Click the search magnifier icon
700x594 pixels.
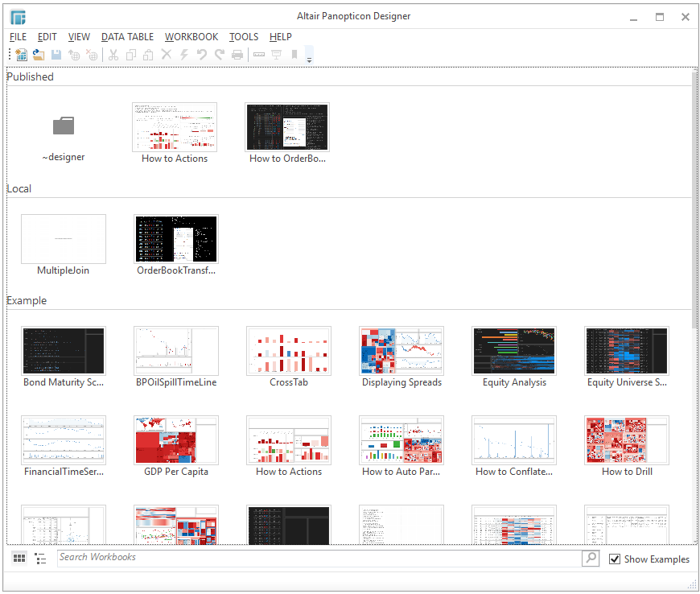coord(591,558)
